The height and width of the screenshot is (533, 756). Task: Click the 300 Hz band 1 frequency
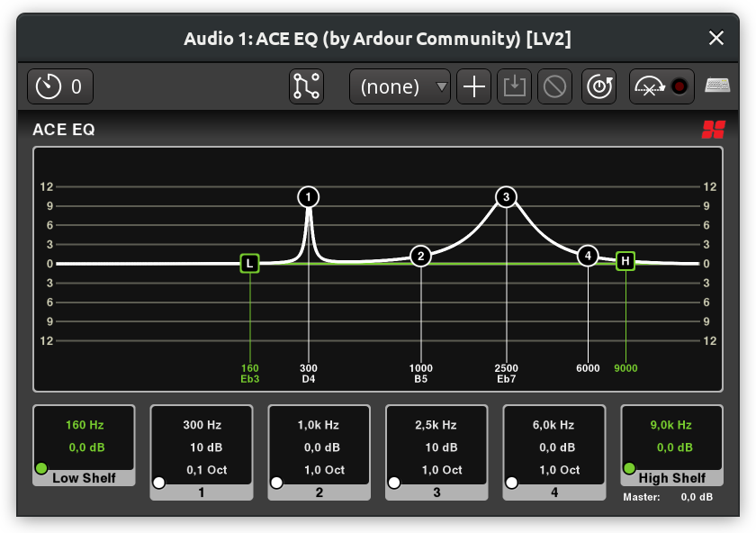202,425
